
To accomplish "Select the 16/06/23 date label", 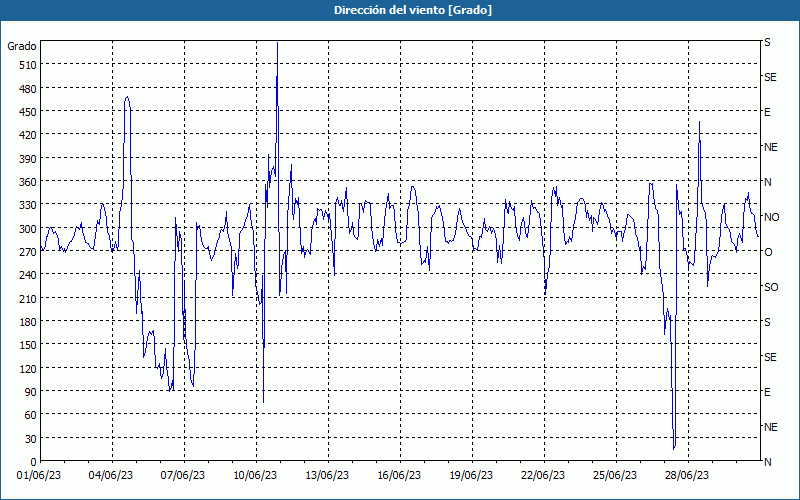I will pyautogui.click(x=399, y=476).
